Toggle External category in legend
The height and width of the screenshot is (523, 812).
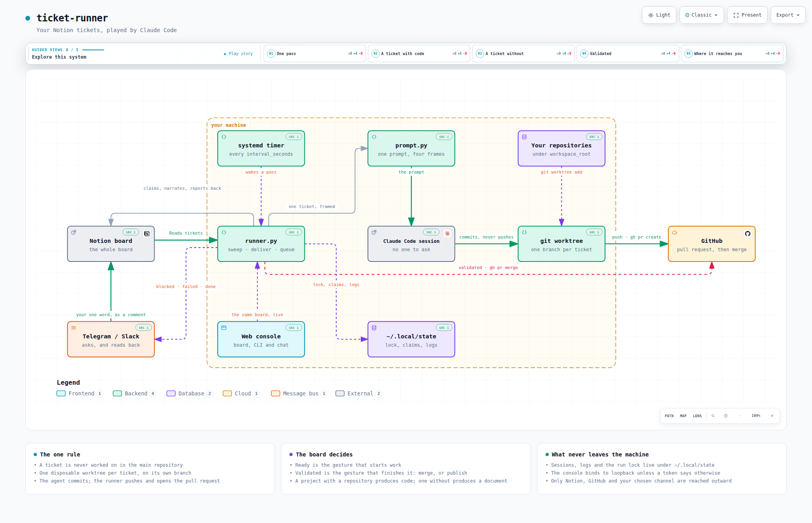(358, 393)
